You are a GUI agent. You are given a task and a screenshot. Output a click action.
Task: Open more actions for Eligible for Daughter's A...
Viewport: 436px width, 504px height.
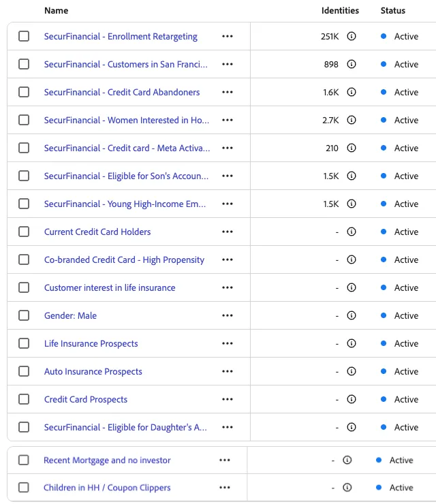tap(228, 428)
